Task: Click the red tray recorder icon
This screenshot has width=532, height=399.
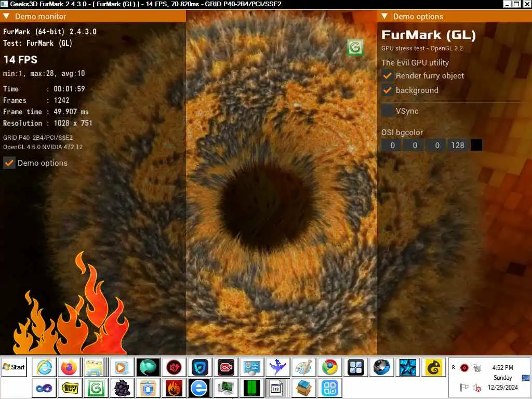Action: tap(464, 367)
